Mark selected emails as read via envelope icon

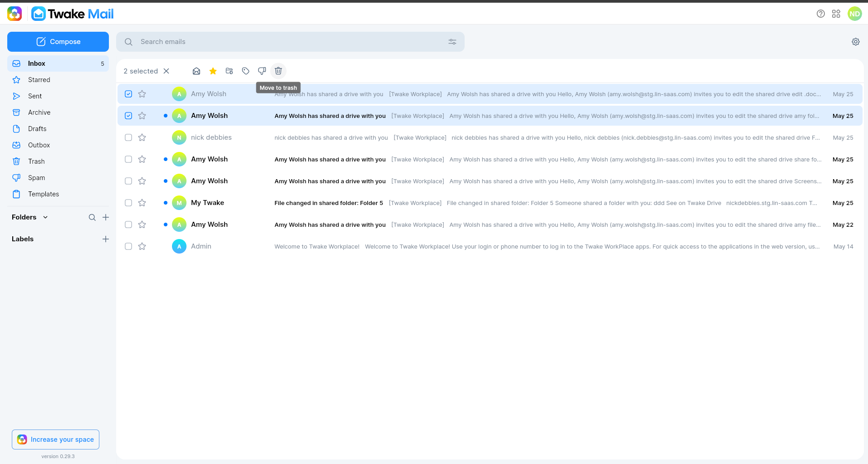tap(196, 71)
